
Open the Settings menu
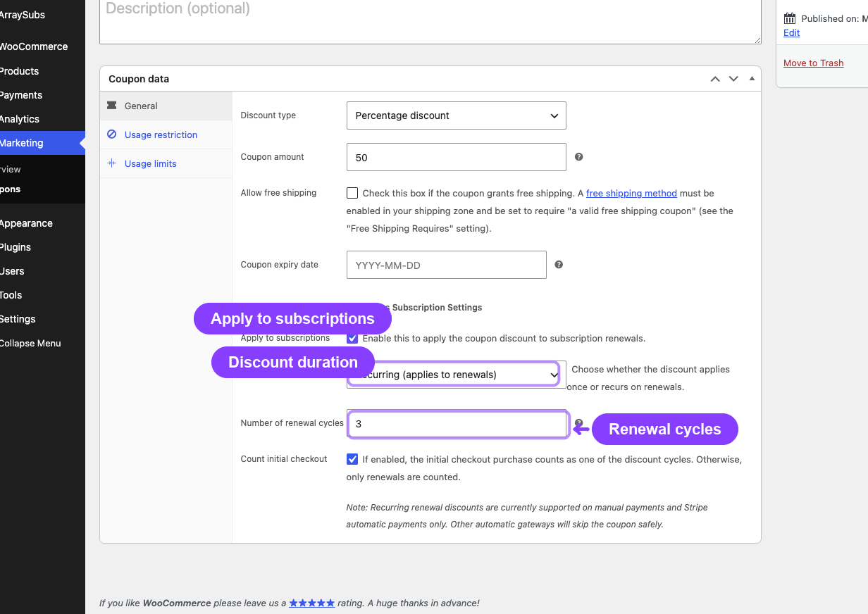point(42,319)
